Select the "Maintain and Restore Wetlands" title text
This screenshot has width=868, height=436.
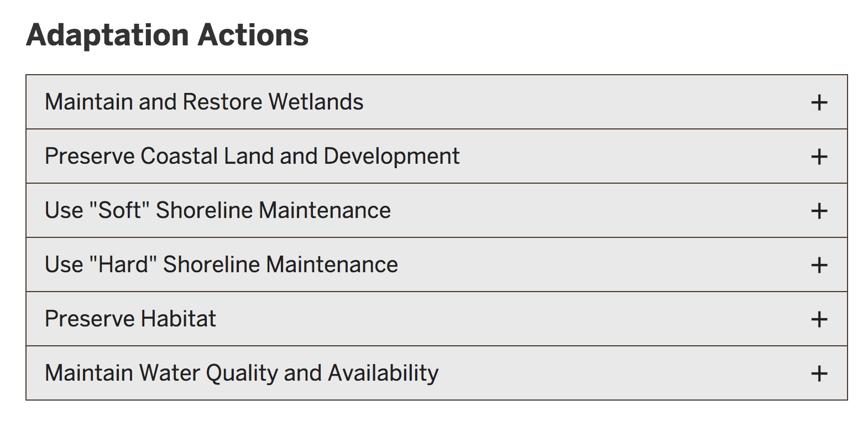(204, 102)
